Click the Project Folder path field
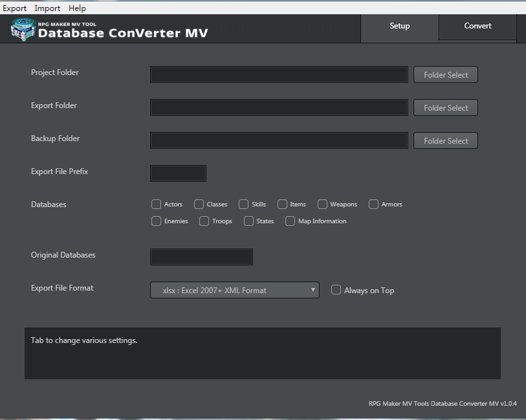Viewport: 526px width, 420px height. pyautogui.click(x=279, y=74)
